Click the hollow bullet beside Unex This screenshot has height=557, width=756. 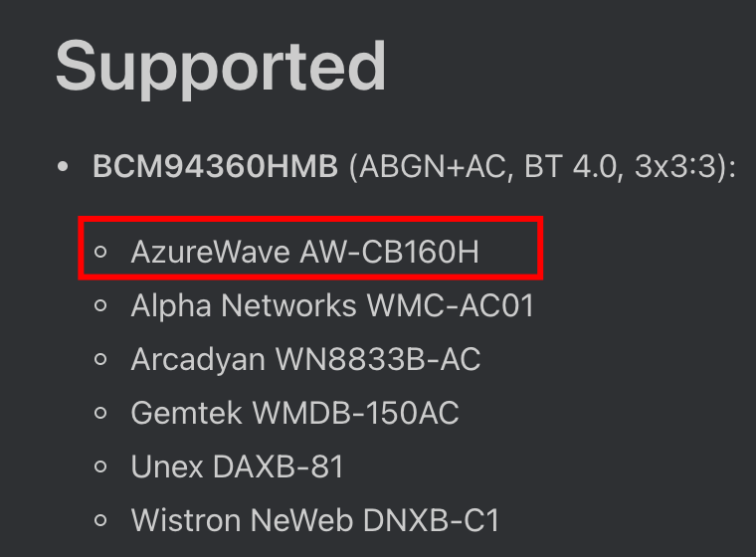99,466
